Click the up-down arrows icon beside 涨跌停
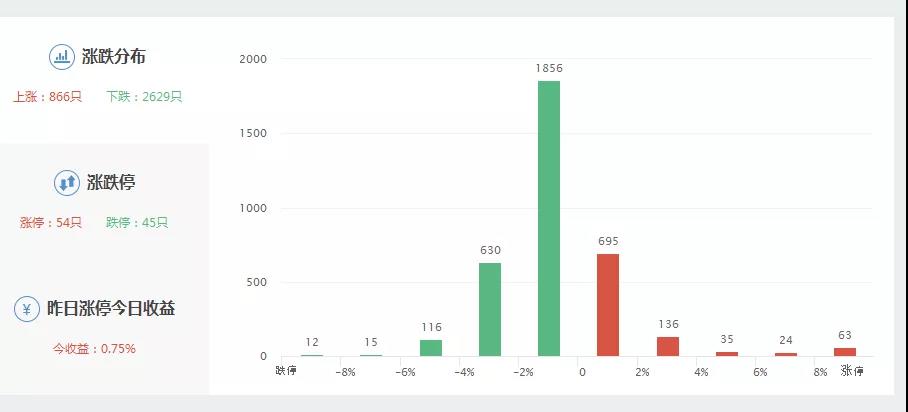Viewport: 908px width, 412px height. 67,183
